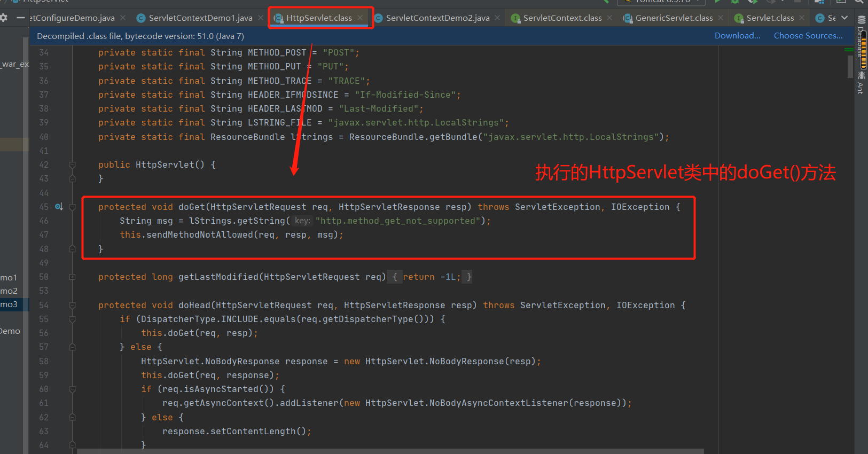Switch to the ServletContextDemo2.java tab
This screenshot has height=454, width=868.
click(x=437, y=18)
